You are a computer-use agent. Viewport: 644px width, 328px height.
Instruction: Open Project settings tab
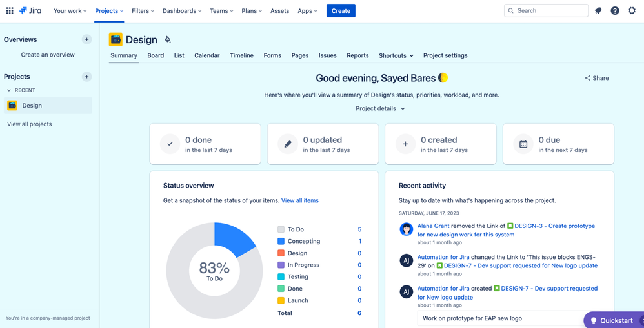point(445,55)
